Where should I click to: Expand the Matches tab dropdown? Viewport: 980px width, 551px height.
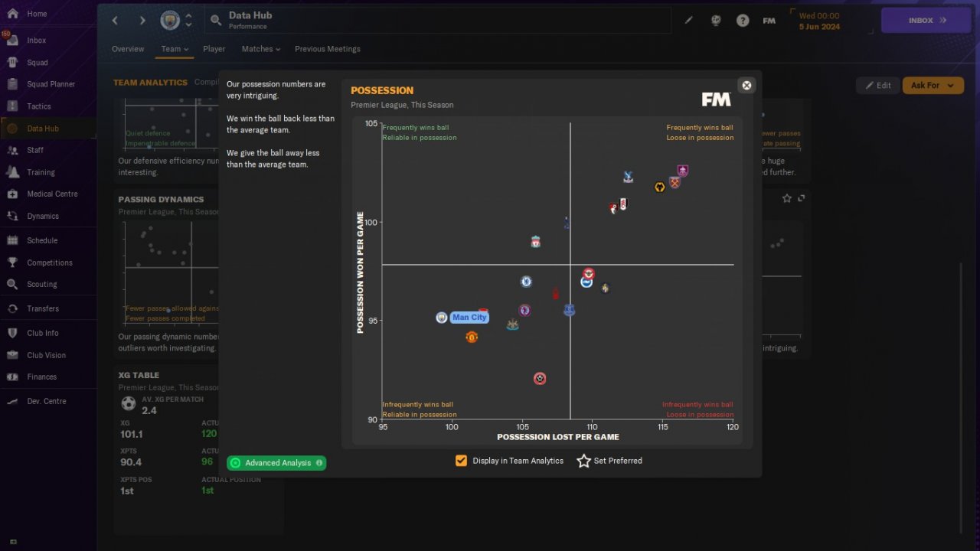pyautogui.click(x=261, y=49)
